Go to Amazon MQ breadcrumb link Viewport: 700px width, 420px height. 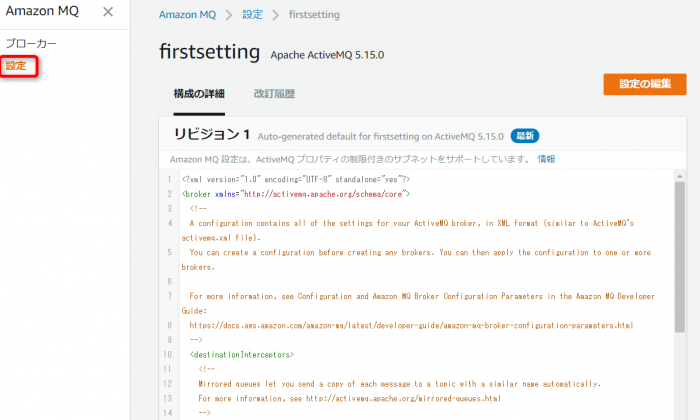[187, 15]
